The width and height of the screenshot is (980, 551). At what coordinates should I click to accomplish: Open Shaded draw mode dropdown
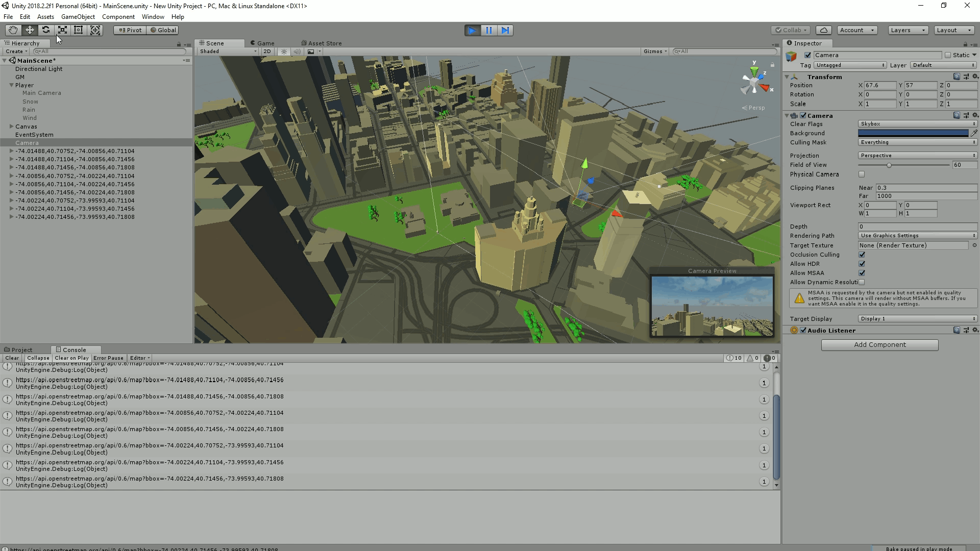click(x=229, y=52)
